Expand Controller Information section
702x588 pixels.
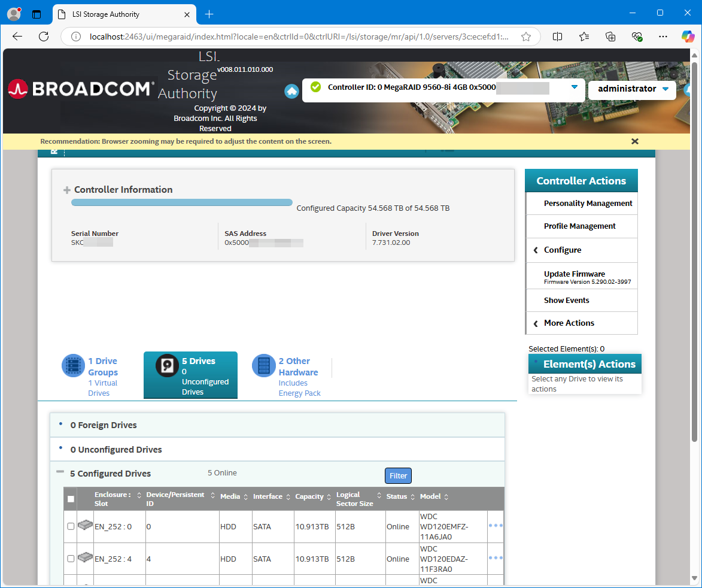(x=66, y=190)
